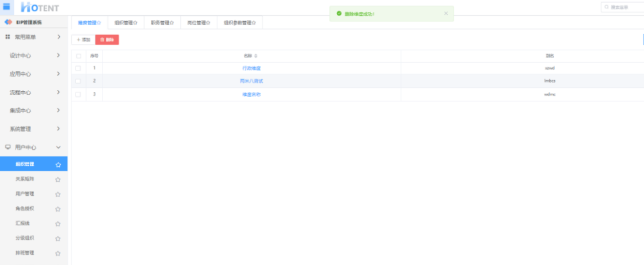Favorite 关系矩阵 using its sidebar star
The height and width of the screenshot is (265, 644).
tap(58, 179)
